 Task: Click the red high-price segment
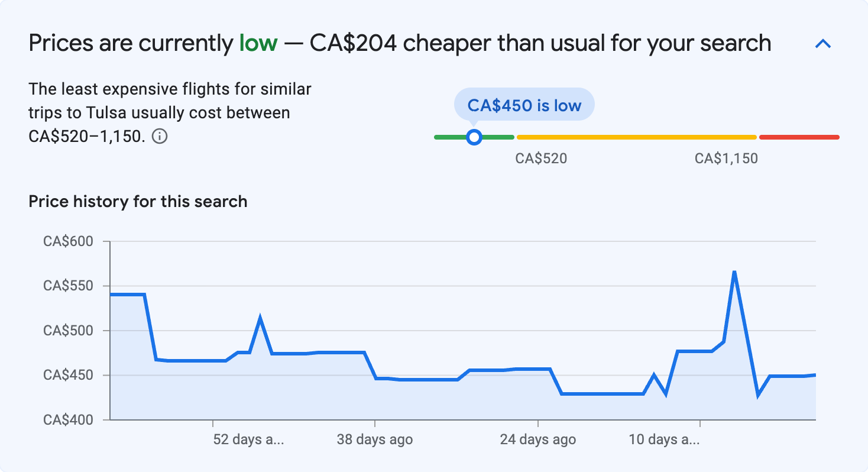798,137
